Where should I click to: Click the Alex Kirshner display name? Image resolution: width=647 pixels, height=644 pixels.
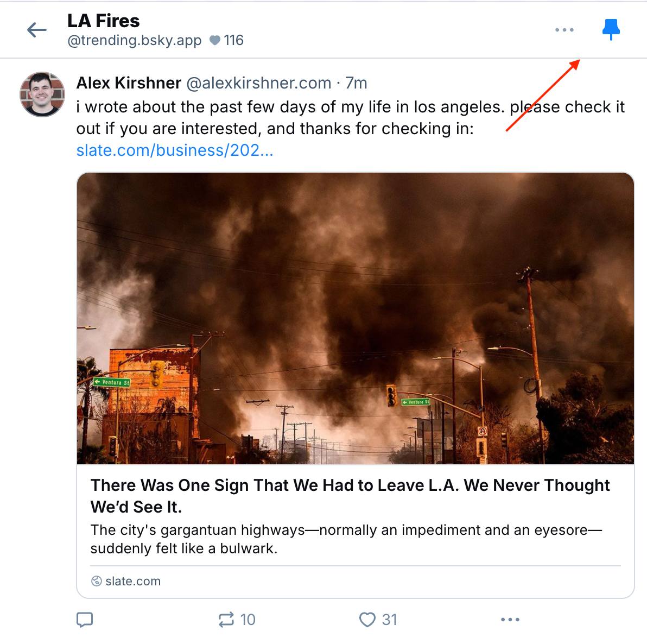(129, 83)
